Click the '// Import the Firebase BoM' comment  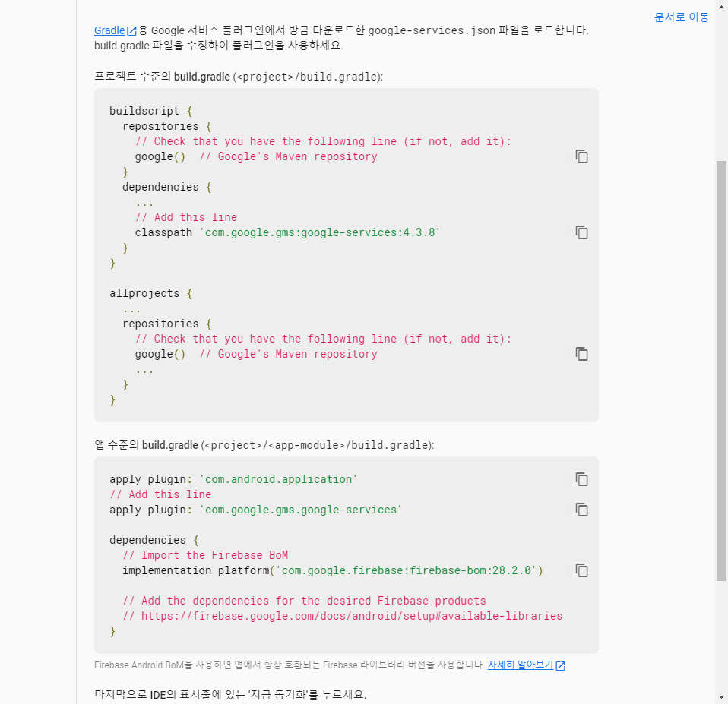tap(205, 555)
